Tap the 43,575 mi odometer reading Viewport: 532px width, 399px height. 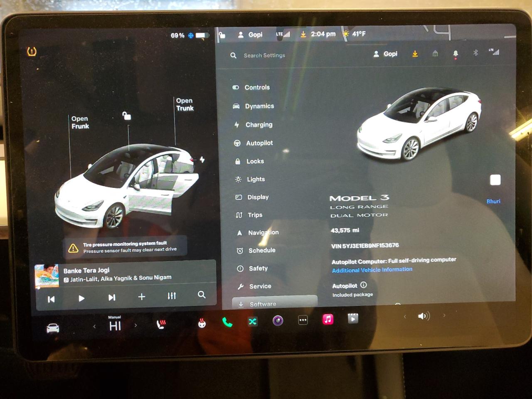tap(345, 230)
